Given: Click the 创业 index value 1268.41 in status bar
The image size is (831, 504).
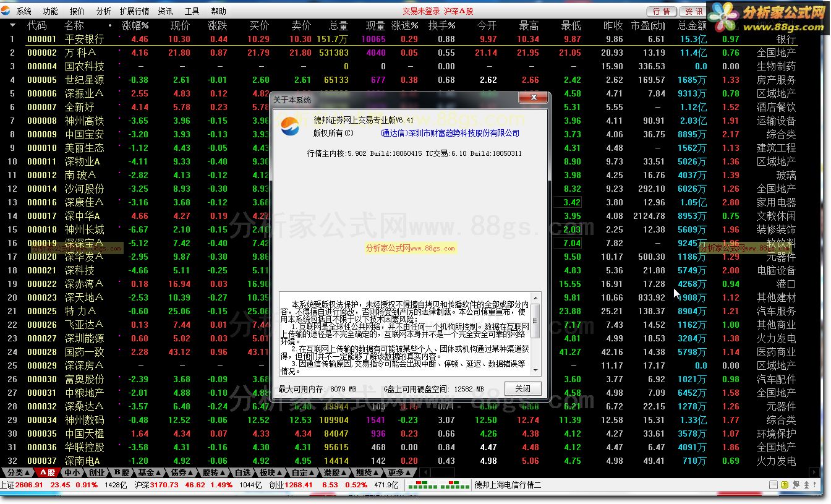Looking at the screenshot, I should point(299,485).
